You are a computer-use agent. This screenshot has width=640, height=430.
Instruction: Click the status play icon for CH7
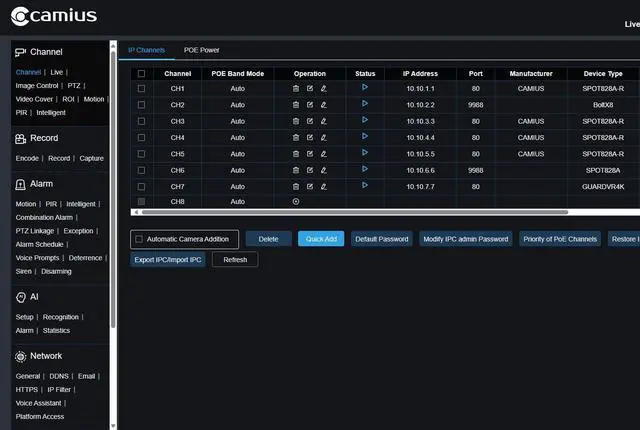click(365, 185)
